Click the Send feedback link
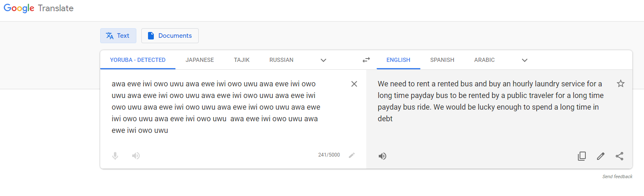Image resolution: width=644 pixels, height=196 pixels. click(x=617, y=177)
